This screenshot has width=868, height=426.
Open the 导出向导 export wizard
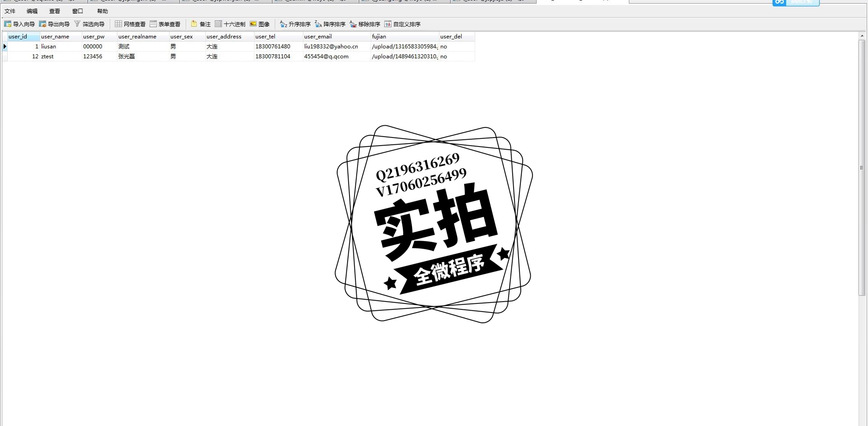pos(54,24)
